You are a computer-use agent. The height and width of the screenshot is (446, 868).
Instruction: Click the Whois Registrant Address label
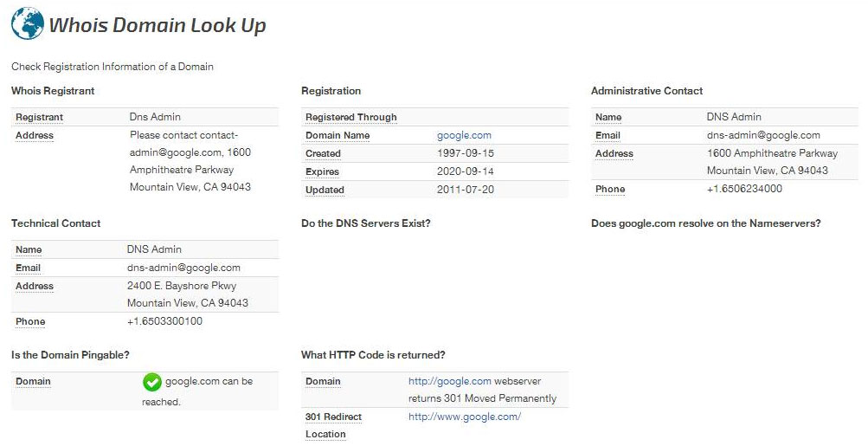(x=35, y=135)
